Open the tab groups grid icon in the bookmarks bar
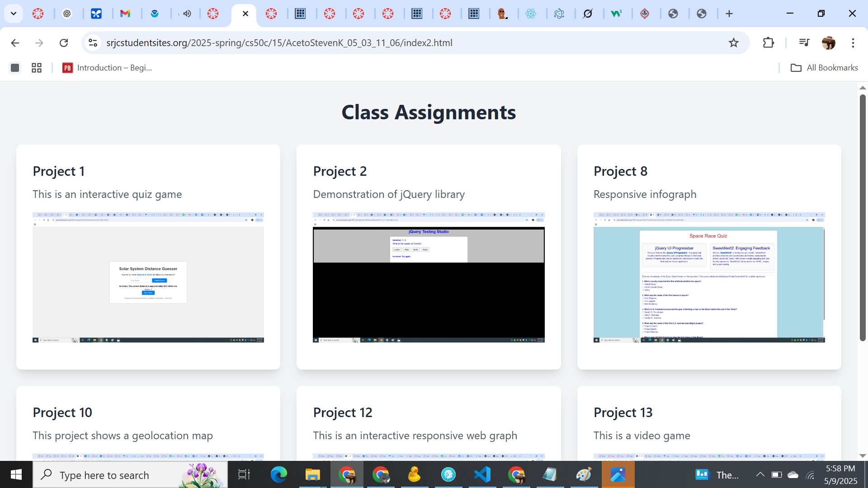Viewport: 868px width, 488px height. 37,68
